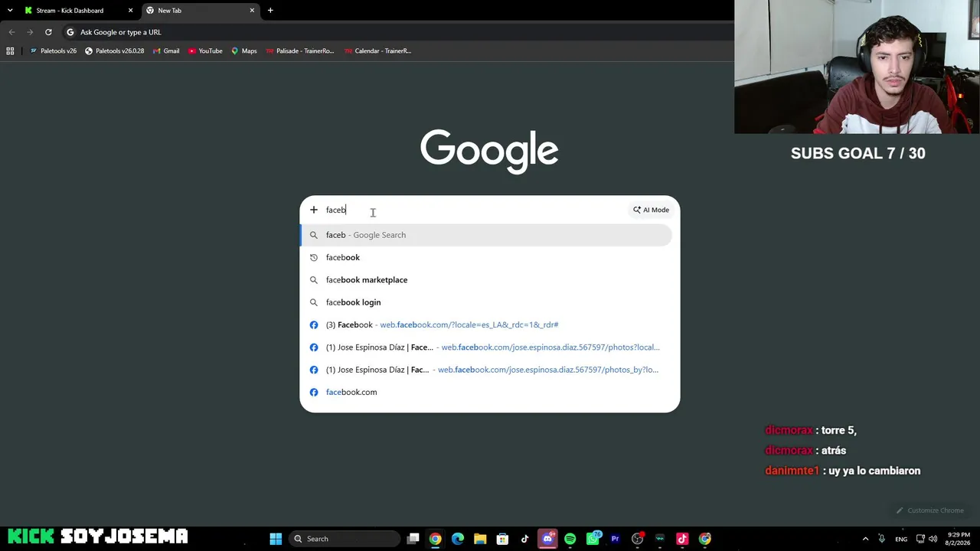The height and width of the screenshot is (551, 980).
Task: Switch the ENG input language indicator
Action: 901,539
